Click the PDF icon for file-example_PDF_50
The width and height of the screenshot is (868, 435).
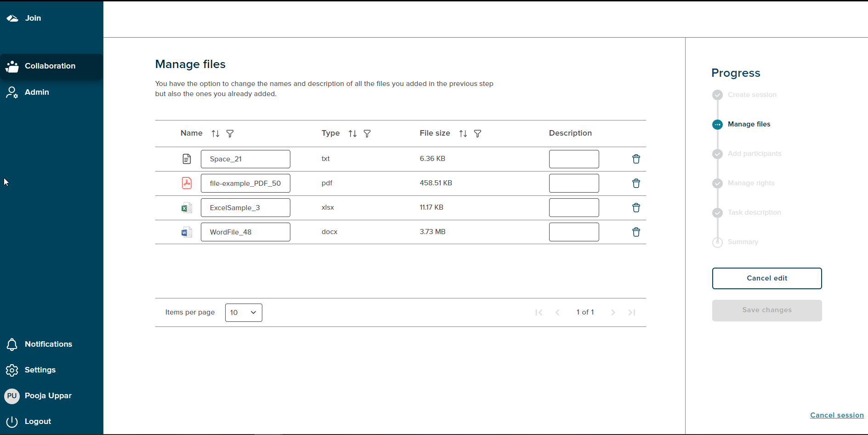click(187, 183)
